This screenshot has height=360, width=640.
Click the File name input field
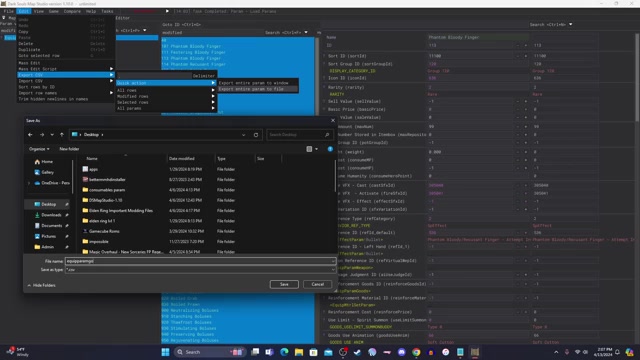tap(200, 261)
